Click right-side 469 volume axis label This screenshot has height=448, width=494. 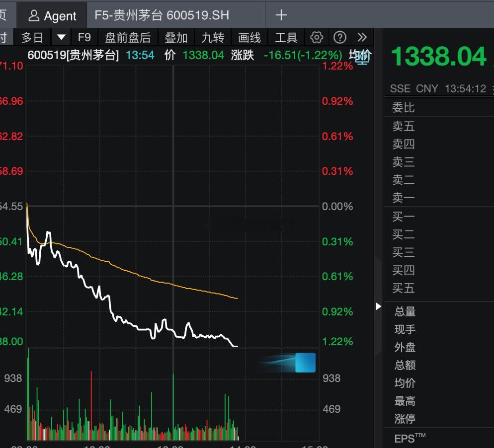click(x=331, y=409)
